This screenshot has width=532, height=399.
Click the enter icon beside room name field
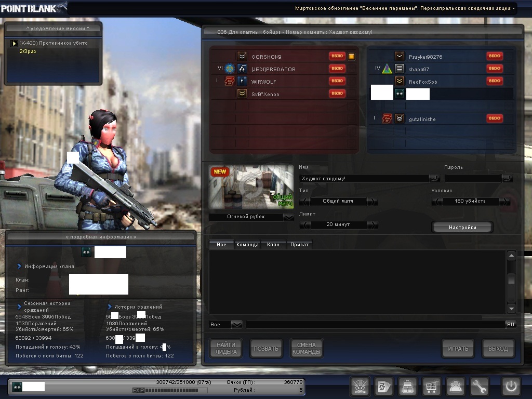434,178
